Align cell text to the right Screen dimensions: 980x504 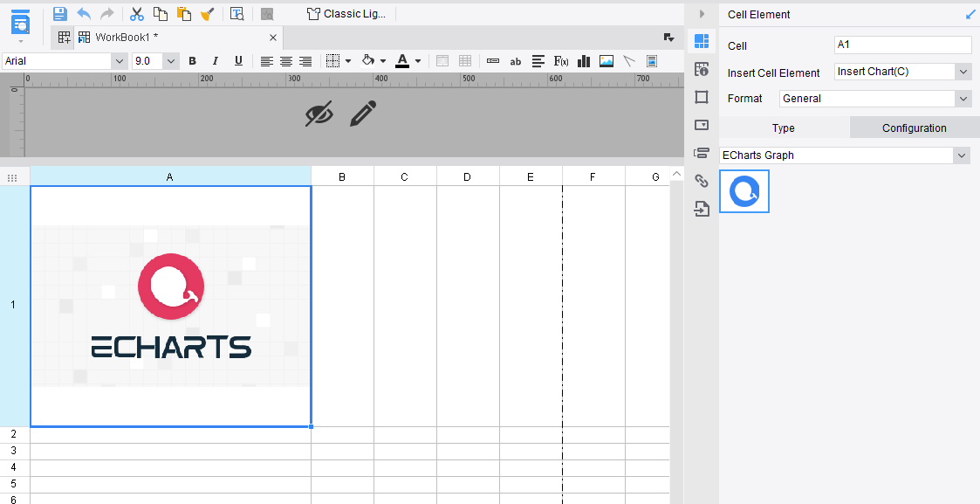coord(305,61)
